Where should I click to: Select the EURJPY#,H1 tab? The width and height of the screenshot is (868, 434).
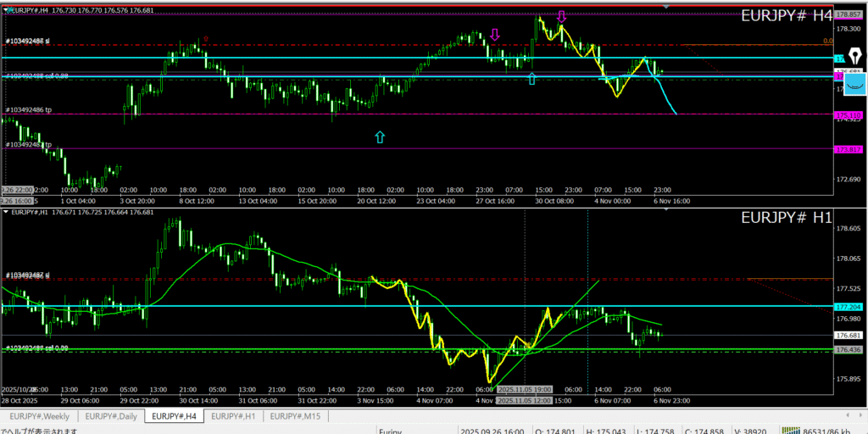[232, 416]
